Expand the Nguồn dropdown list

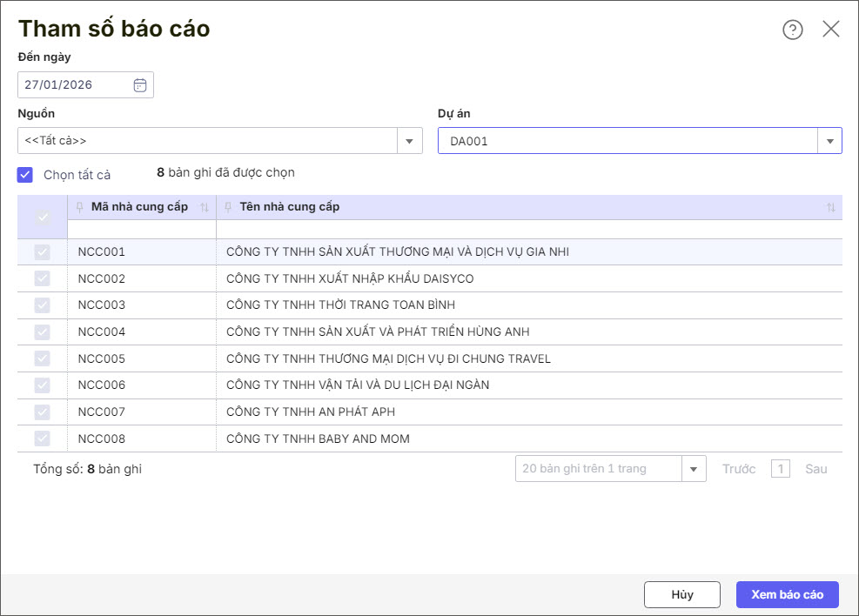(410, 141)
